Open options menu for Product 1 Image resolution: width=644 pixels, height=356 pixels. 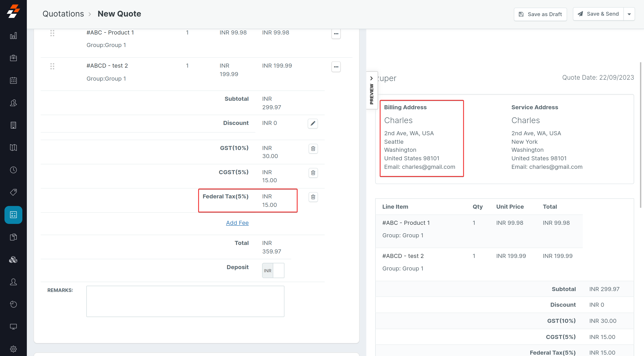(x=336, y=34)
